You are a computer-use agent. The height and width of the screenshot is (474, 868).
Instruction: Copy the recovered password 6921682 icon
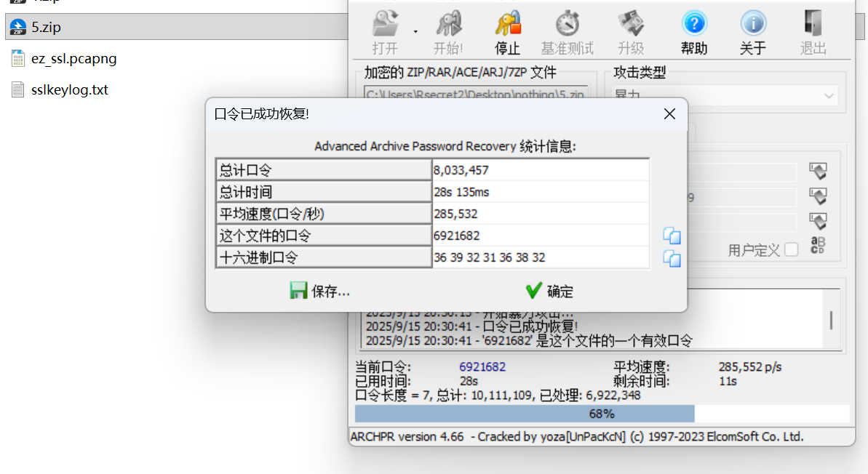pos(672,236)
